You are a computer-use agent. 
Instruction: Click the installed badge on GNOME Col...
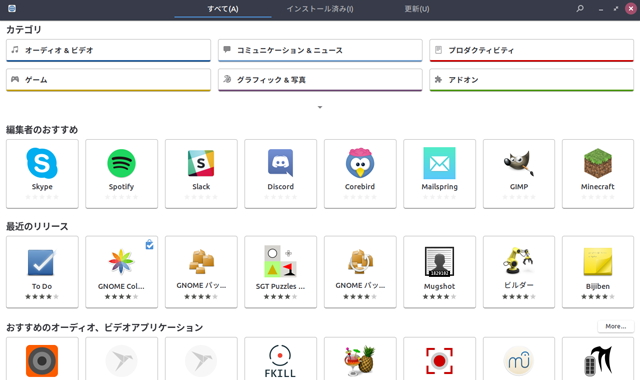point(149,244)
